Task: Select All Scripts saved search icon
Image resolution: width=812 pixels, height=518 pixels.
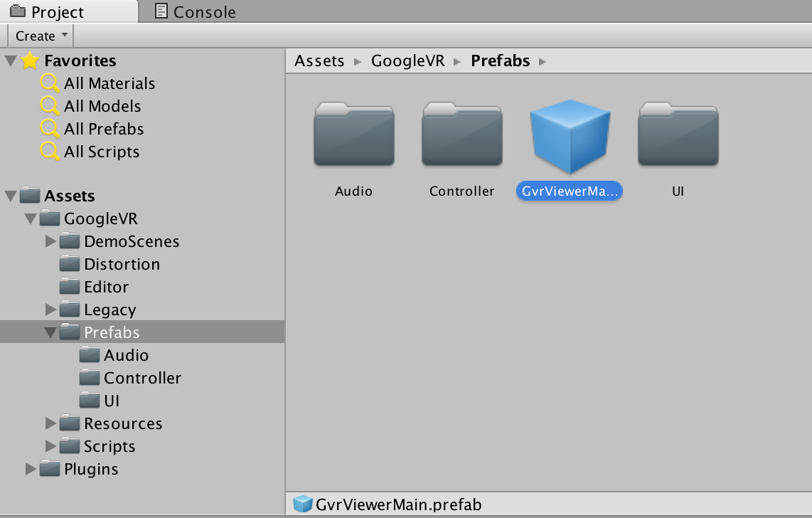Action: coord(50,152)
